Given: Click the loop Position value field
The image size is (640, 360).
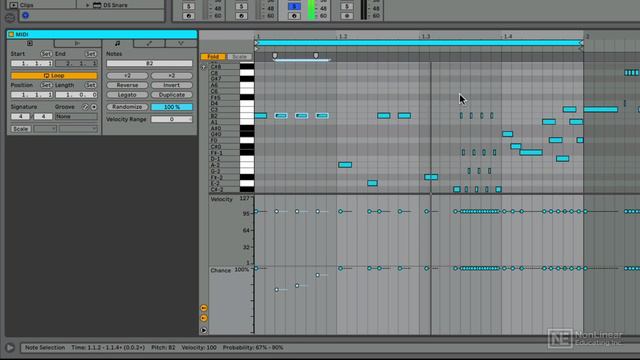Looking at the screenshot, I should coord(32,95).
